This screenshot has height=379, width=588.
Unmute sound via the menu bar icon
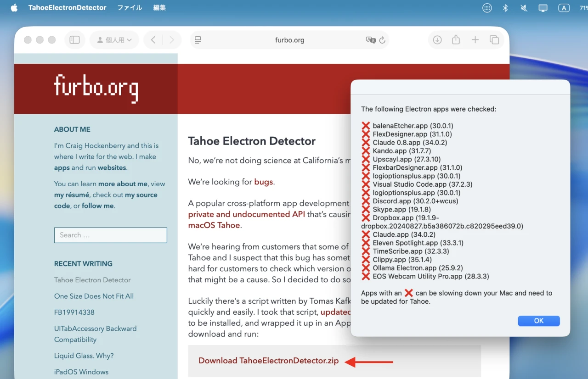click(x=524, y=7)
